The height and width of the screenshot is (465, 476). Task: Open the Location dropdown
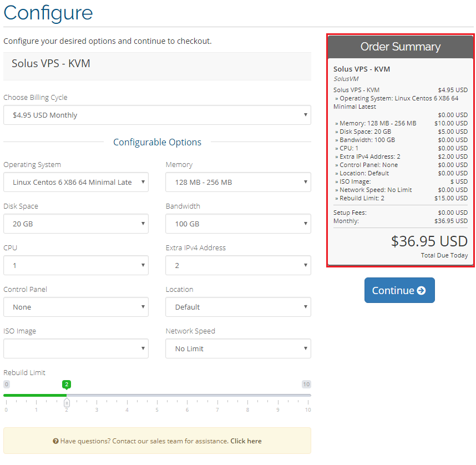click(239, 307)
